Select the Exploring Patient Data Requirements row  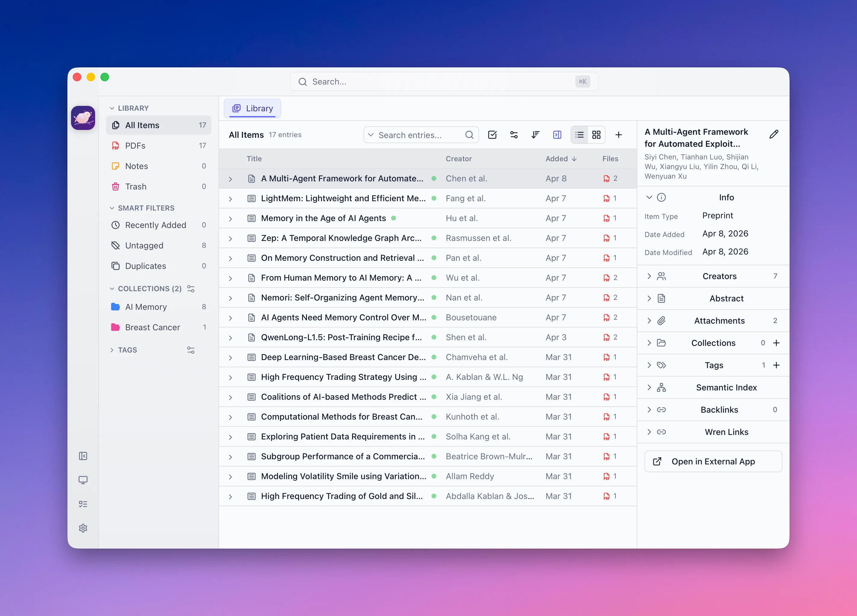(427, 437)
